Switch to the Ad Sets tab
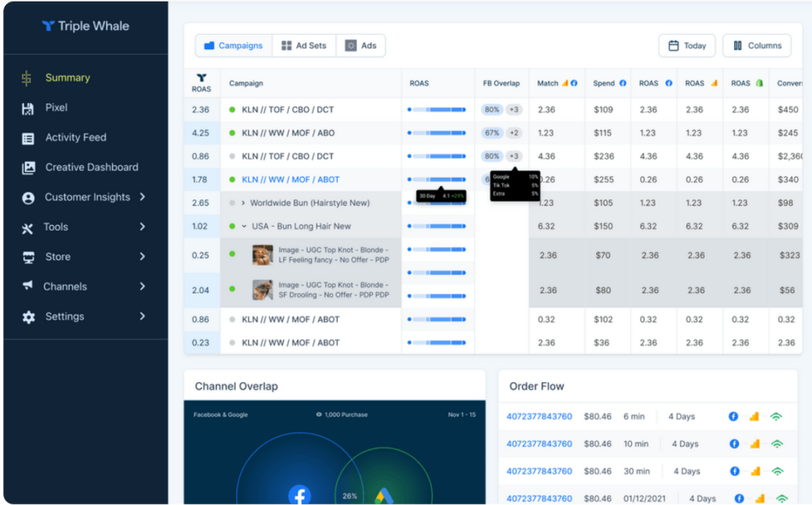 coord(304,45)
